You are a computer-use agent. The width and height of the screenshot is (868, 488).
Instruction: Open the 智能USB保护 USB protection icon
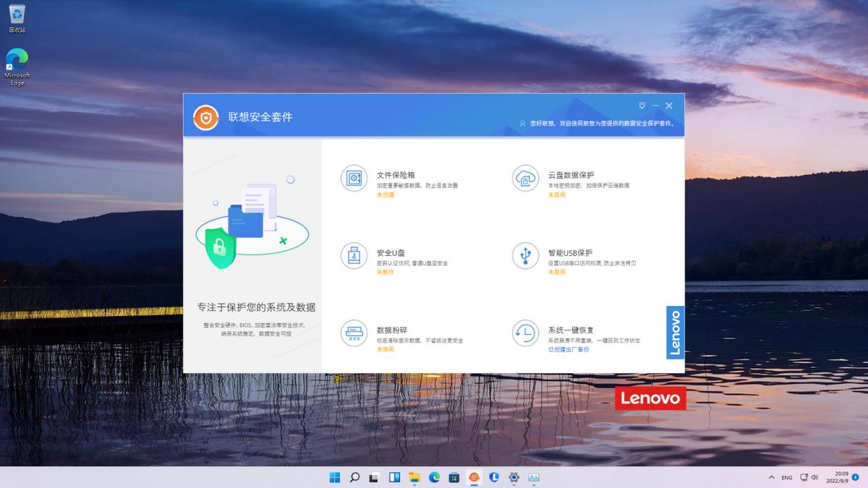(525, 256)
